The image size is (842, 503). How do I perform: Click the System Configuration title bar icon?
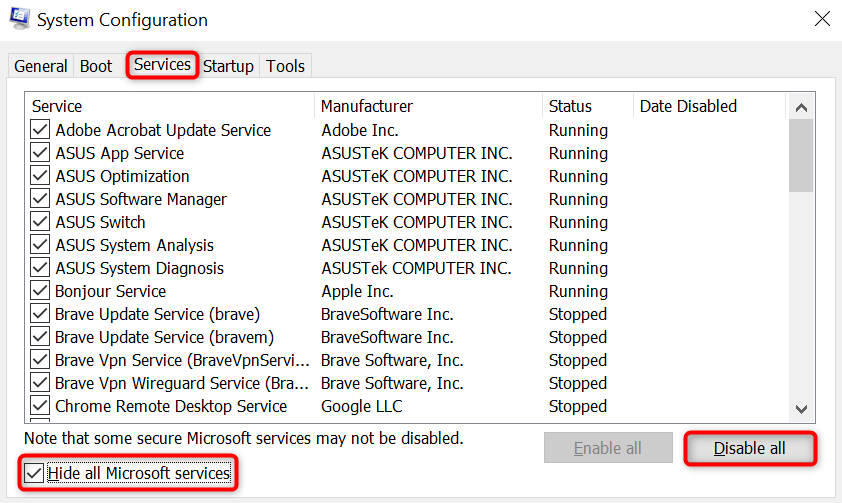pos(20,18)
